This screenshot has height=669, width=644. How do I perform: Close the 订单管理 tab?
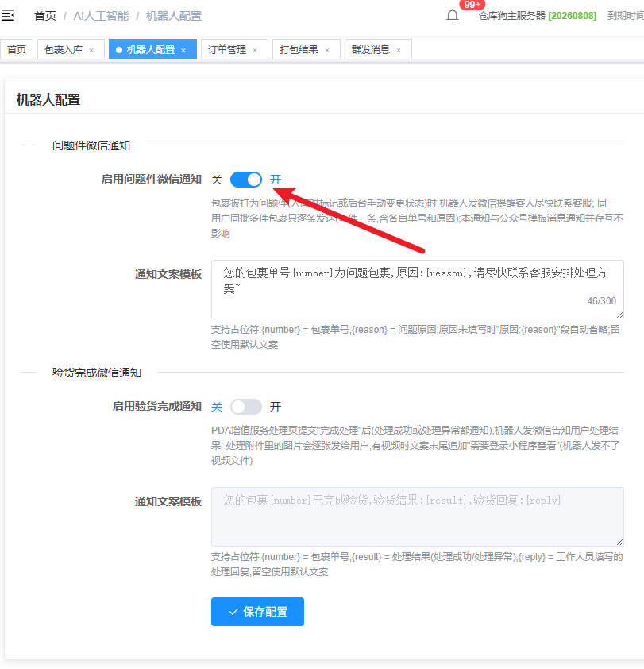coord(255,50)
